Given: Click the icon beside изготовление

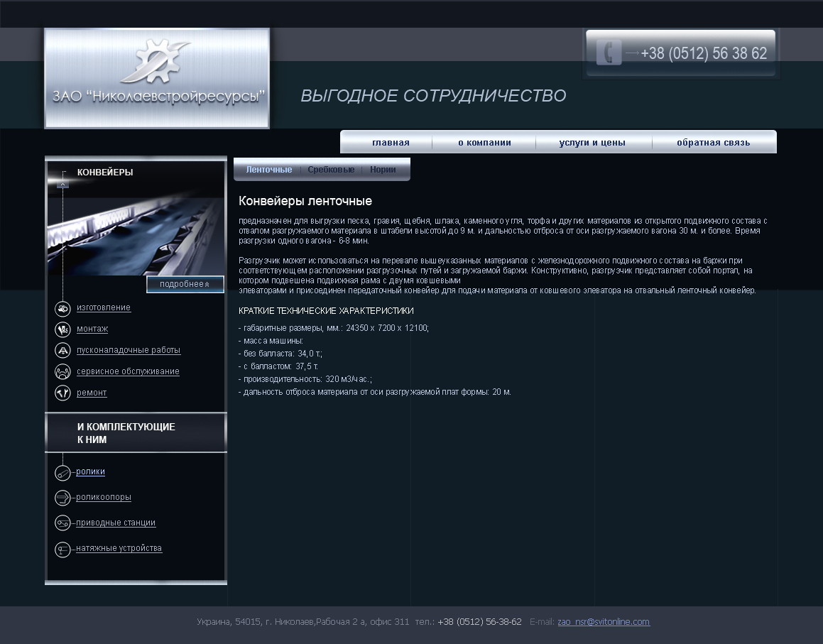Looking at the screenshot, I should [x=62, y=309].
